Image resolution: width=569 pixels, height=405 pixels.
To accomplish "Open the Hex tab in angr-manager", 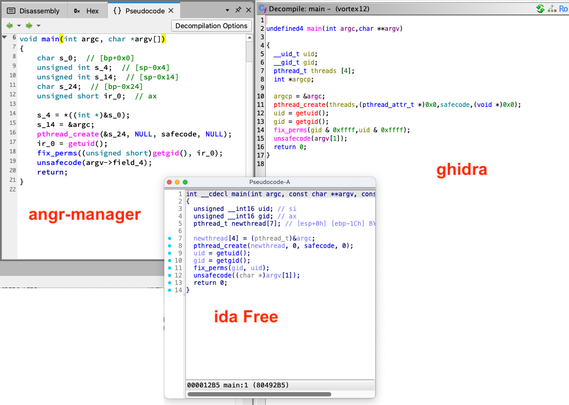I will 86,11.
